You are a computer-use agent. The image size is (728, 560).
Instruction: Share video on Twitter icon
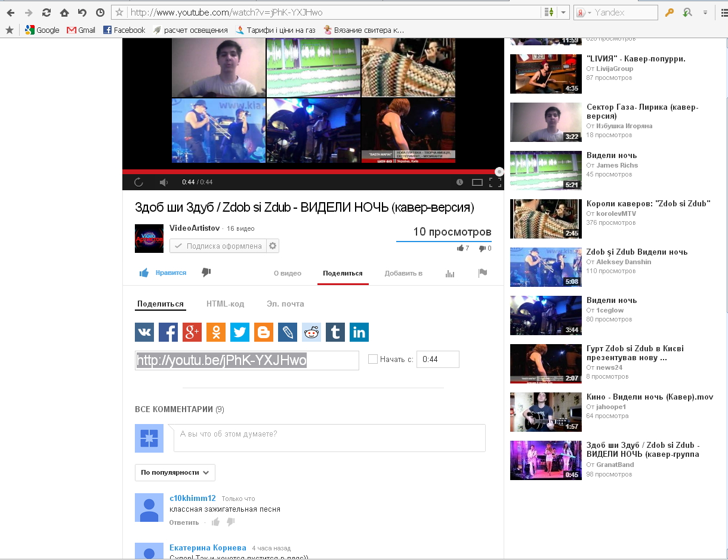pyautogui.click(x=240, y=332)
